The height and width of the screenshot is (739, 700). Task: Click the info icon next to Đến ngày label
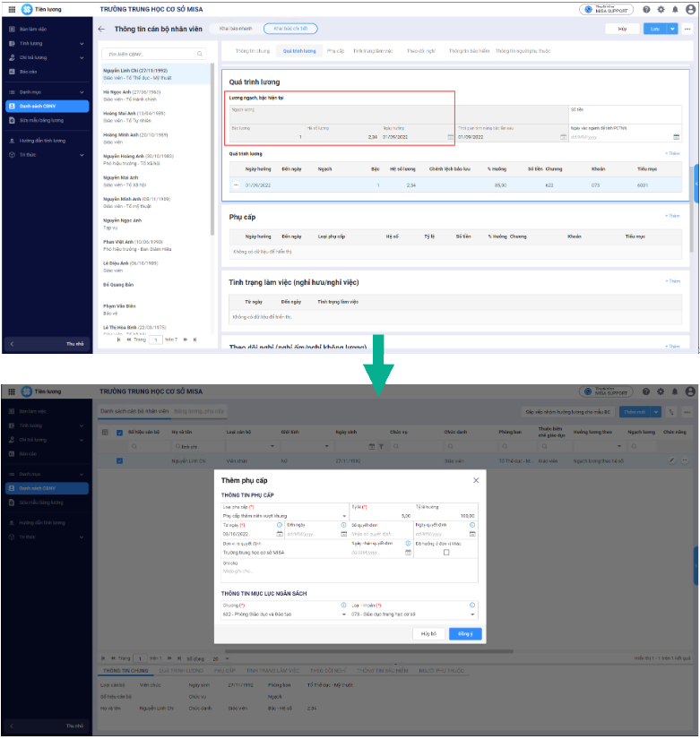tap(343, 525)
